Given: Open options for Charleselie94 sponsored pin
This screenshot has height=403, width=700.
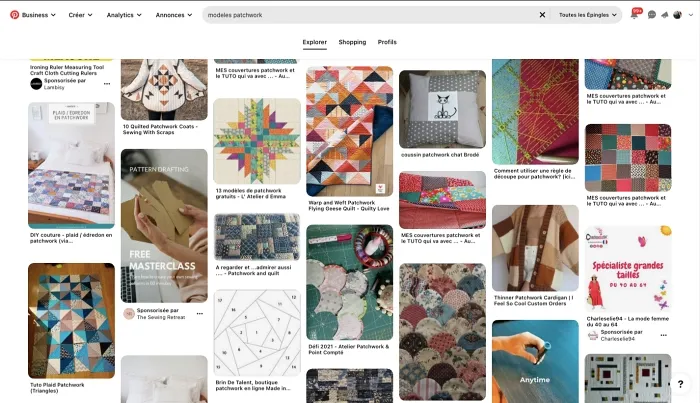Looking at the screenshot, I should click(x=663, y=335).
